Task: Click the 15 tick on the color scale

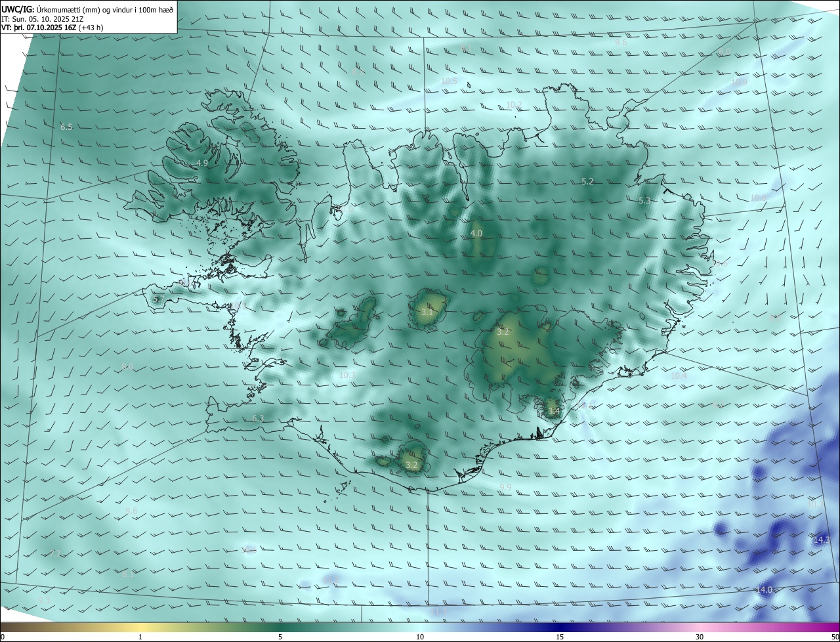Action: click(560, 637)
